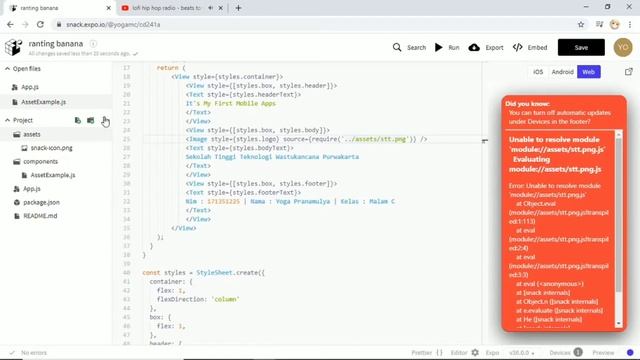Switch to lofi hip hop radio tab
The image size is (640, 360).
tap(166, 8)
